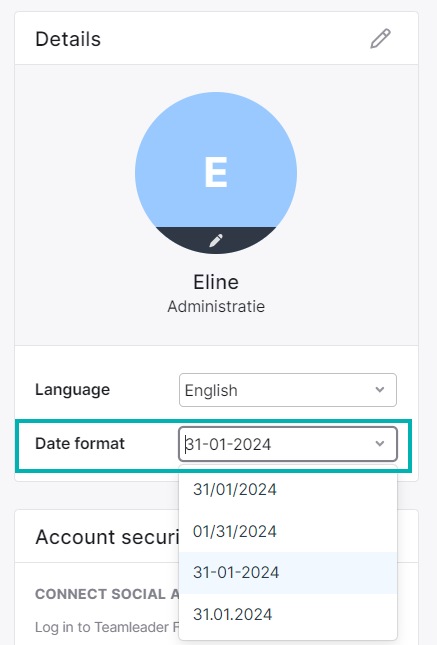Viewport: 437px width, 645px height.
Task: Click inside the Date format input showing 31-01-2024
Action: (288, 444)
